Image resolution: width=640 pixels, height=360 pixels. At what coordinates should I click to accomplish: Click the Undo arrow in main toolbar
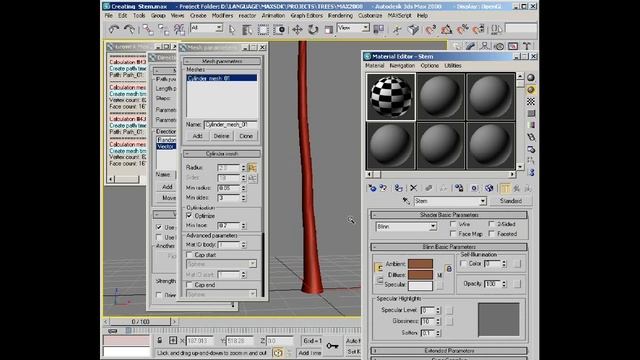point(114,29)
